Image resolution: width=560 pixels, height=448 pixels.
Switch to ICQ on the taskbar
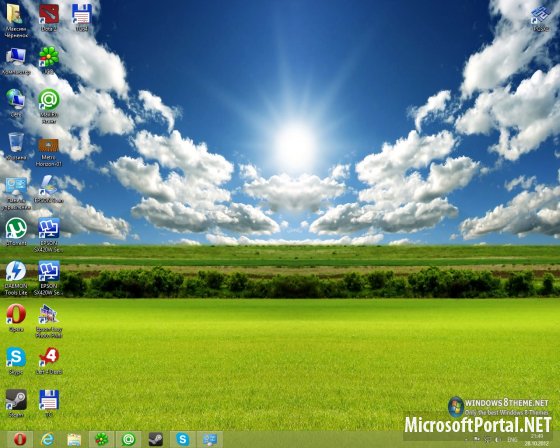101,439
